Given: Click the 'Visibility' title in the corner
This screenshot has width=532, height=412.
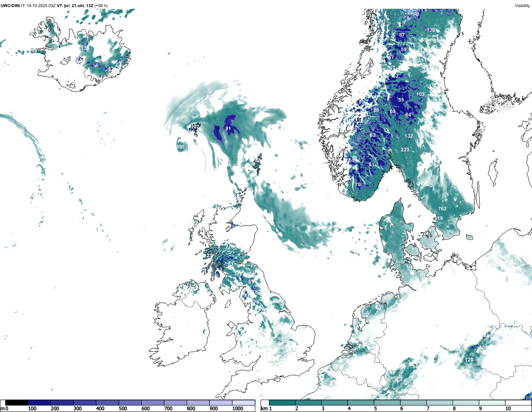Looking at the screenshot, I should point(522,5).
